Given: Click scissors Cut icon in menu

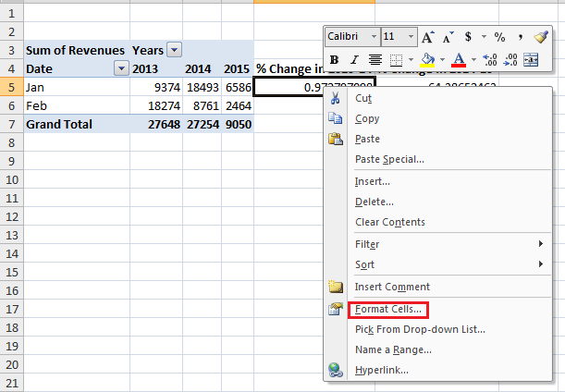Looking at the screenshot, I should [336, 98].
